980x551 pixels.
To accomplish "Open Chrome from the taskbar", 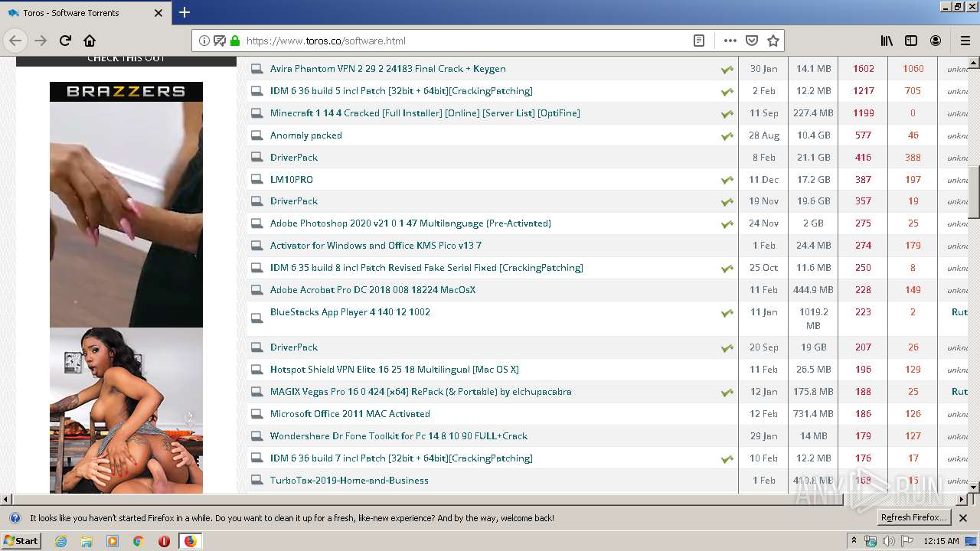I will 138,541.
